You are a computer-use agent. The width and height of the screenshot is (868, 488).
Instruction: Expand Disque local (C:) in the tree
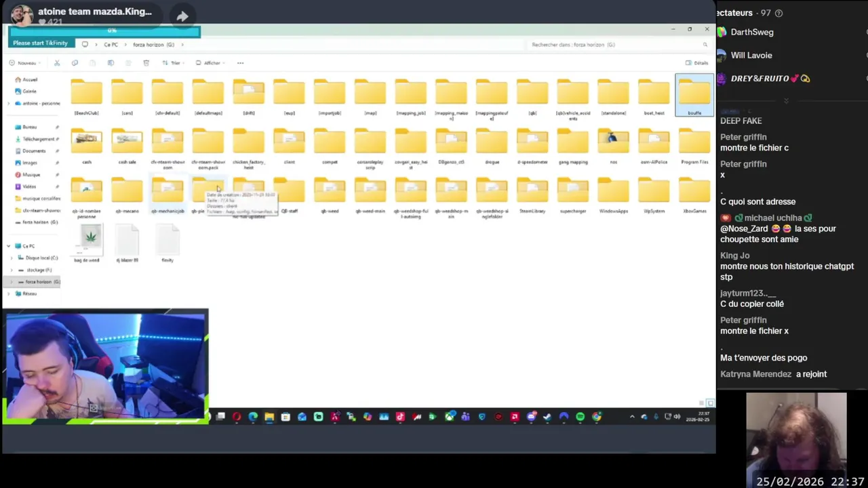[x=12, y=258]
